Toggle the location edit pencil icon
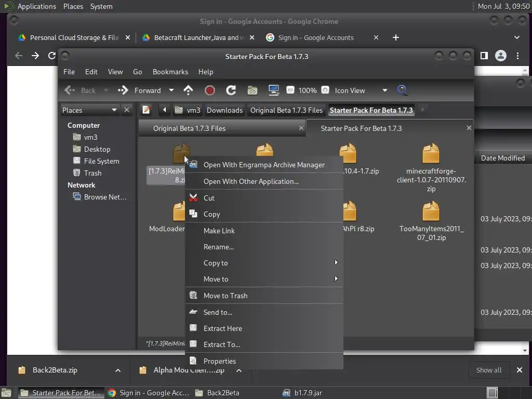This screenshot has height=399, width=532. point(146,110)
